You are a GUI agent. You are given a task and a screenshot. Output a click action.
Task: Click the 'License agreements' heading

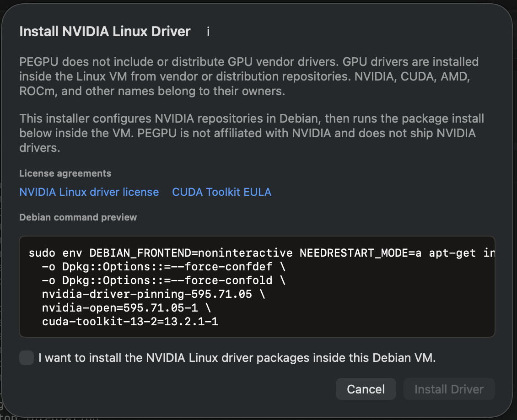point(65,173)
